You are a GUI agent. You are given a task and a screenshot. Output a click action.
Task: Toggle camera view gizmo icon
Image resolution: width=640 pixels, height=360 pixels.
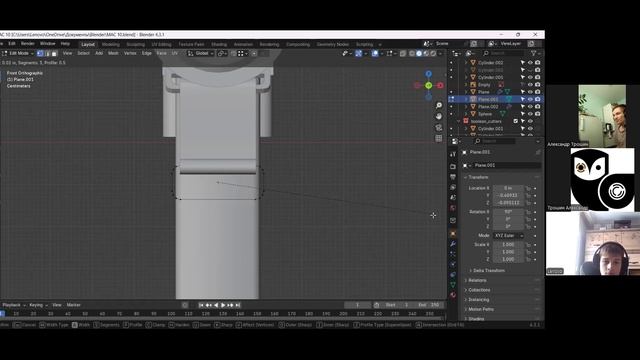pyautogui.click(x=439, y=127)
